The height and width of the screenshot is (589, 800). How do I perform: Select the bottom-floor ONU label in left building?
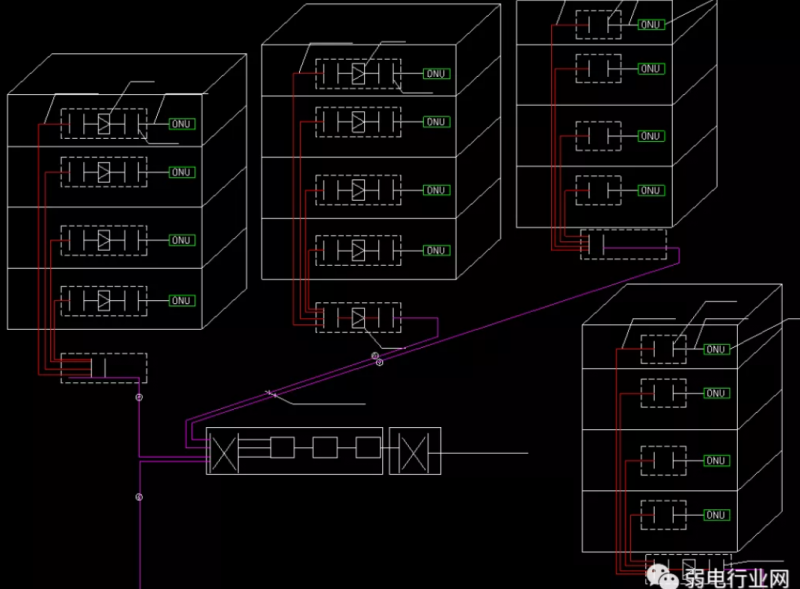181,300
